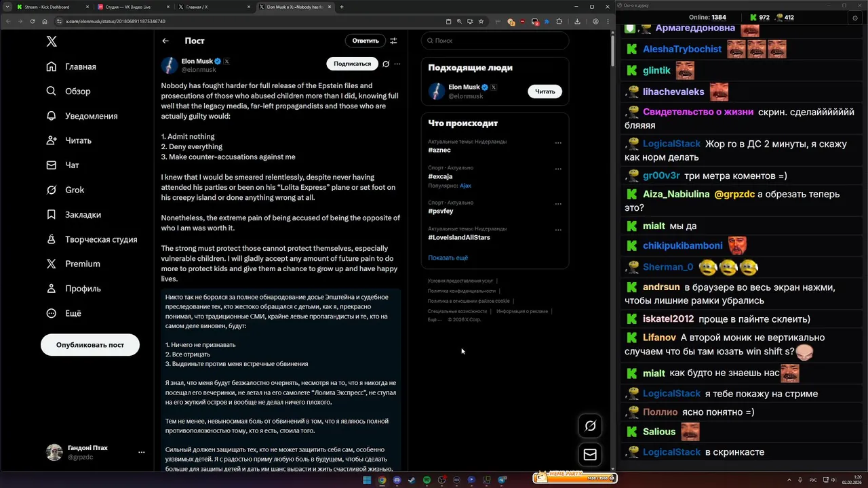Open more options for #psvfey trend
Screen dimensions: 868x488
pos(558,203)
